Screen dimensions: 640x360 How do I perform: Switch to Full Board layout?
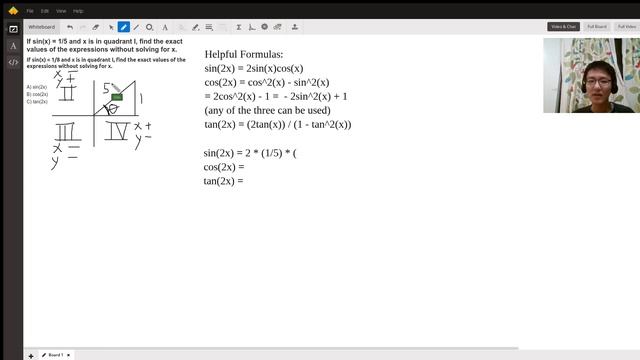coord(597,27)
